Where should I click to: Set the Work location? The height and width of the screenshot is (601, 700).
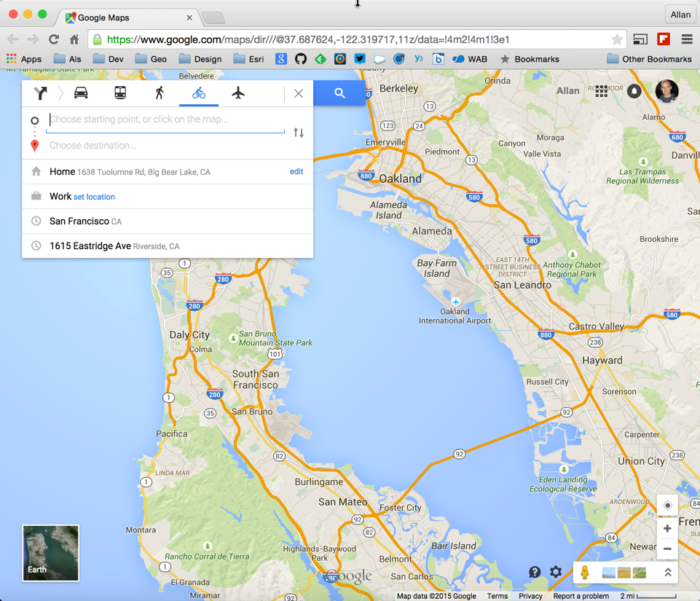94,197
